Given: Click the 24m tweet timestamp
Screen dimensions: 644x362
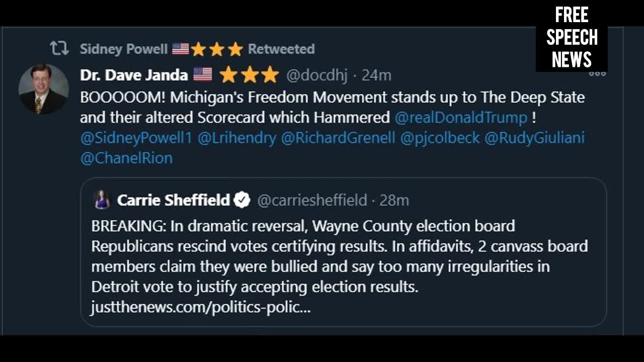Looking at the screenshot, I should click(x=376, y=75).
